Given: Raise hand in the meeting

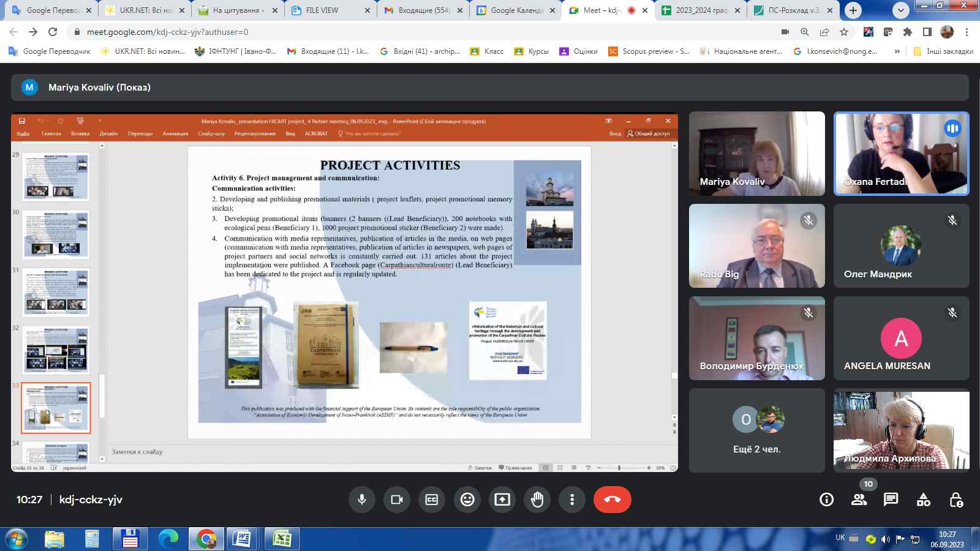Looking at the screenshot, I should [537, 500].
